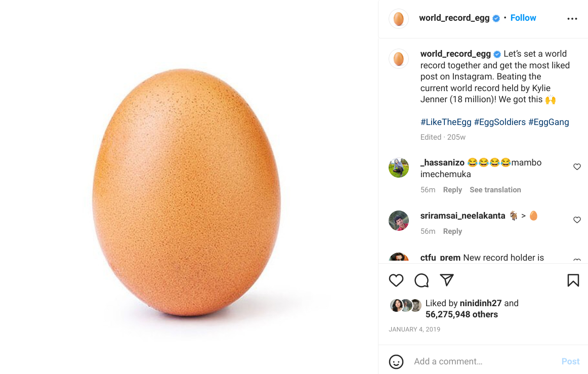Open world_record_egg profile picture in header

click(x=399, y=19)
